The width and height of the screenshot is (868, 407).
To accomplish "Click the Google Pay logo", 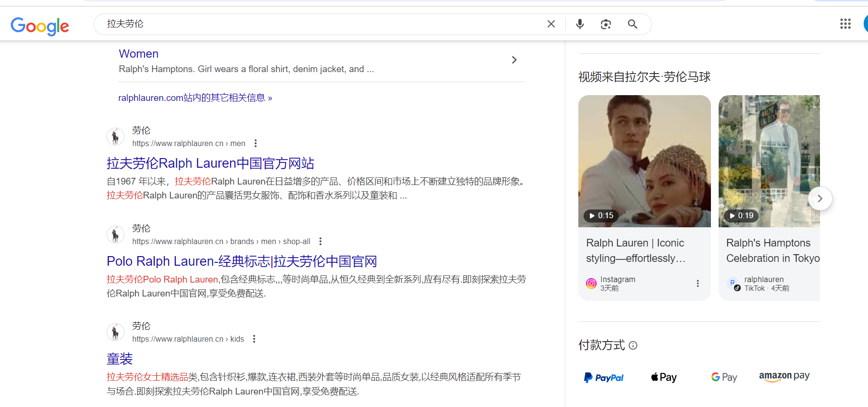I will coord(724,378).
